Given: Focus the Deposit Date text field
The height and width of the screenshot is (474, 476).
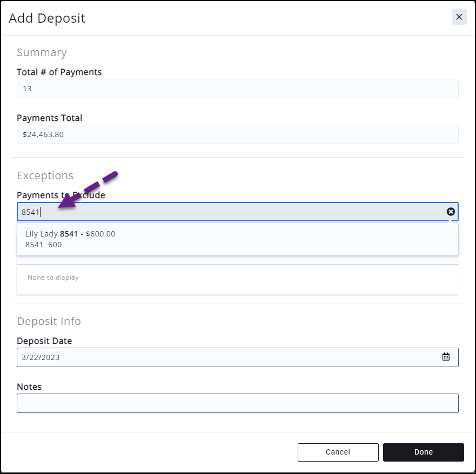Looking at the screenshot, I should tap(227, 357).
